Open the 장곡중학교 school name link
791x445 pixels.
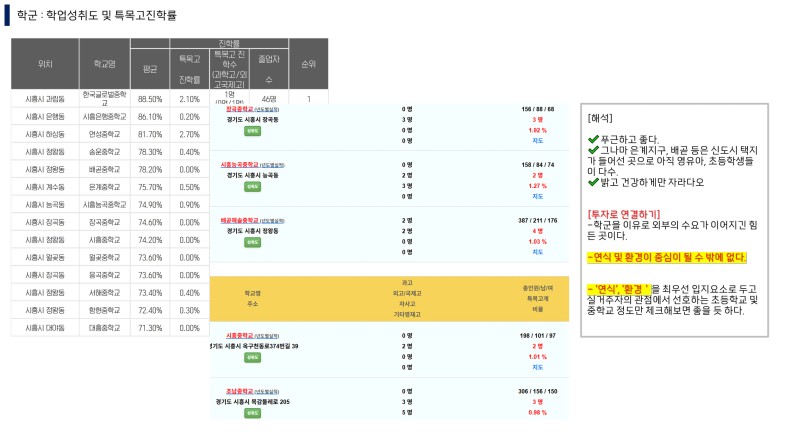coord(240,109)
